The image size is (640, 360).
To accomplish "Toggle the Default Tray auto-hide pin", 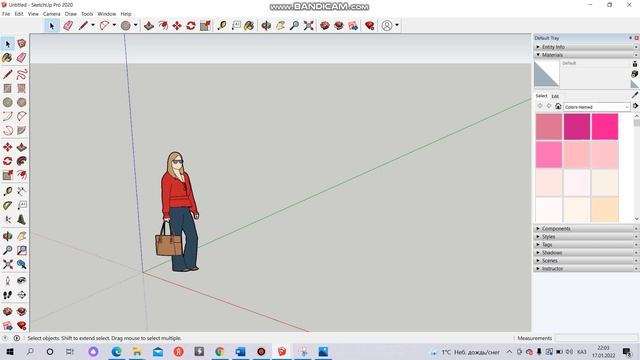I will (631, 38).
